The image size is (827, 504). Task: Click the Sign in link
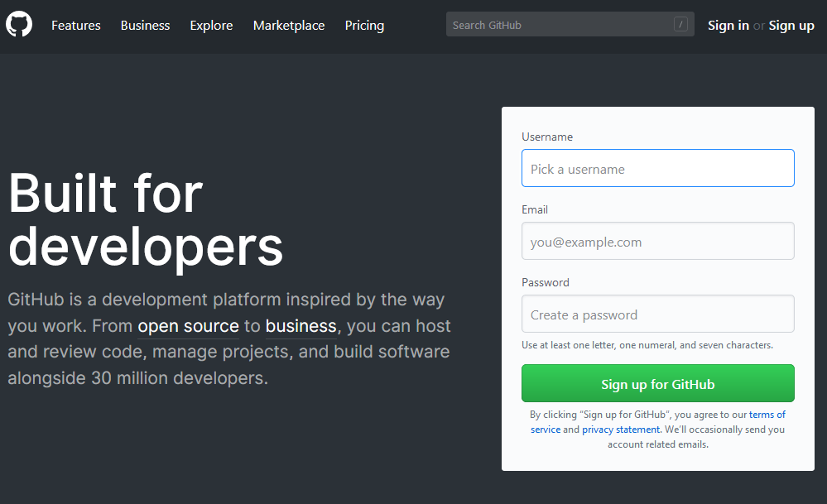point(728,26)
